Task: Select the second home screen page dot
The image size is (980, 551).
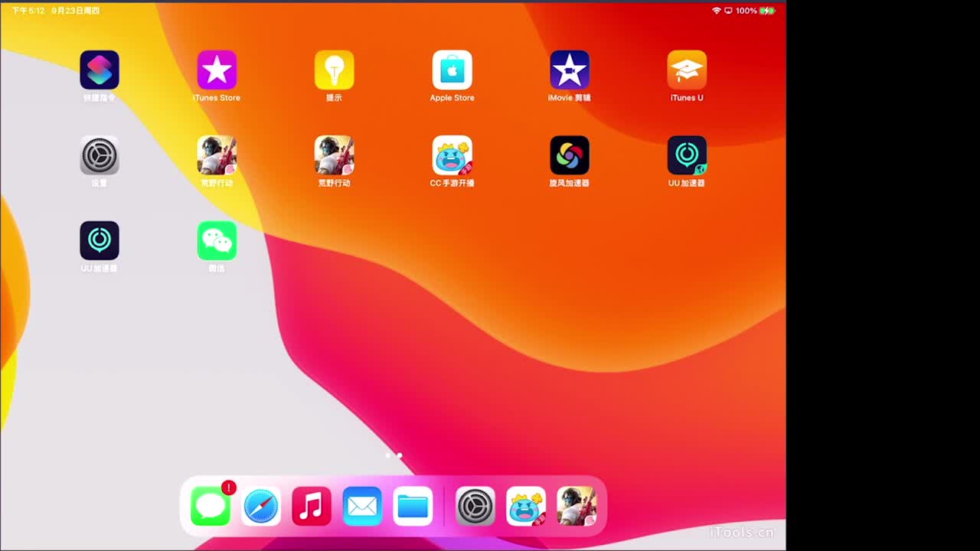Action: (399, 455)
